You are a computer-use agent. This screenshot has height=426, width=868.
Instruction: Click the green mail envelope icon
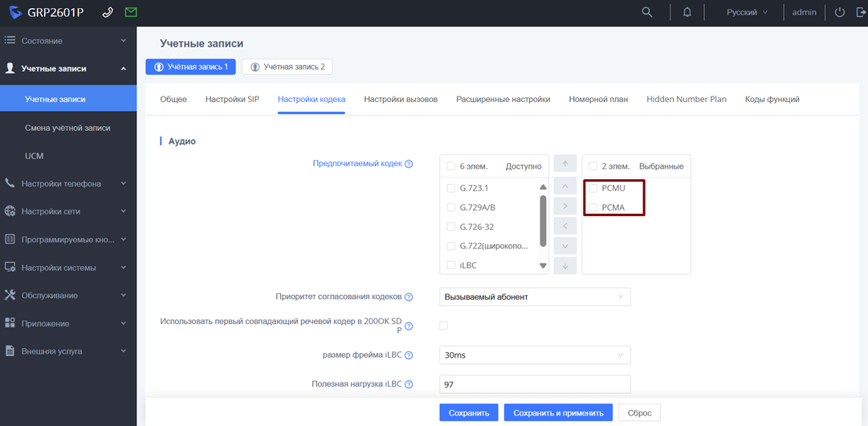pos(131,13)
